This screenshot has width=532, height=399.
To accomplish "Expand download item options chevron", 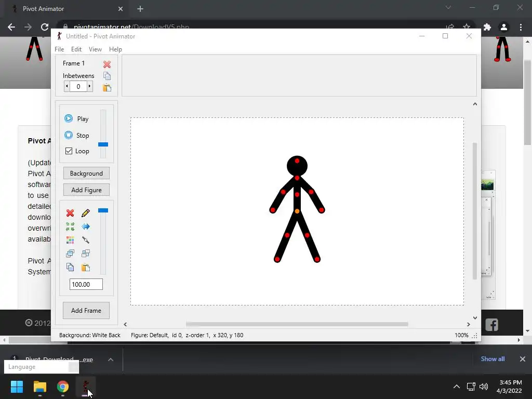I will [111, 360].
